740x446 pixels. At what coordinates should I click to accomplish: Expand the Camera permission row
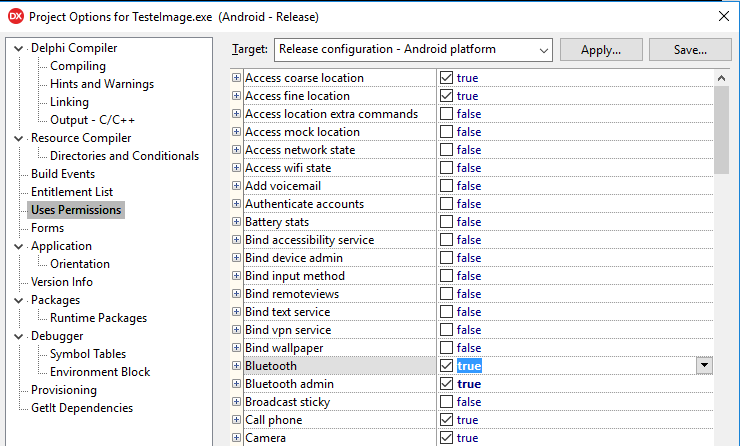tap(236, 438)
